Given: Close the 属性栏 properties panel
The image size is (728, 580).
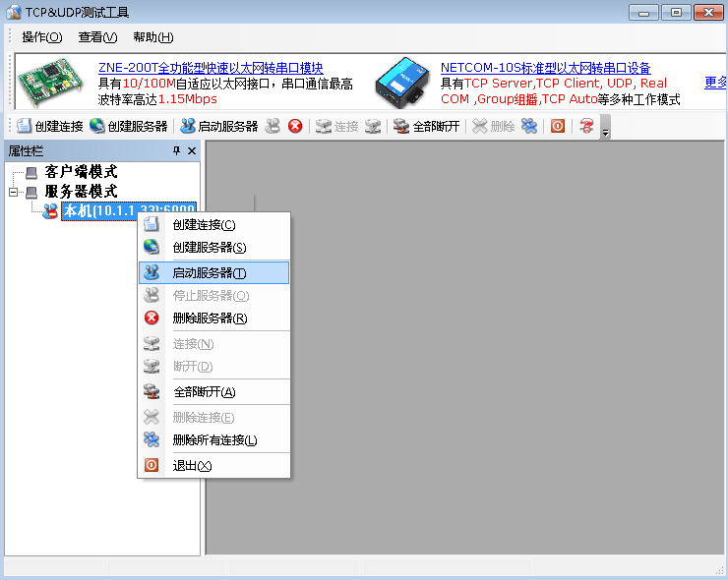Looking at the screenshot, I should click(x=192, y=150).
